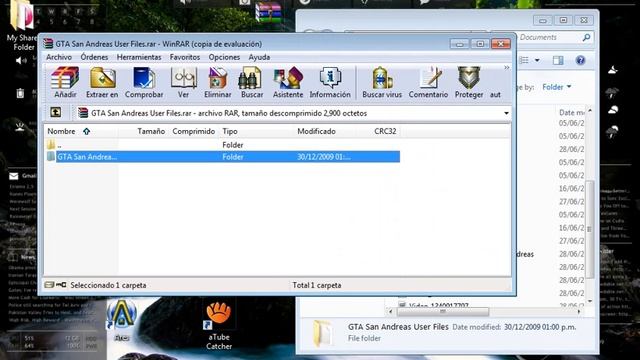This screenshot has height=360, width=640.
Task: Select the parent '..' folder row
Action: click(222, 145)
